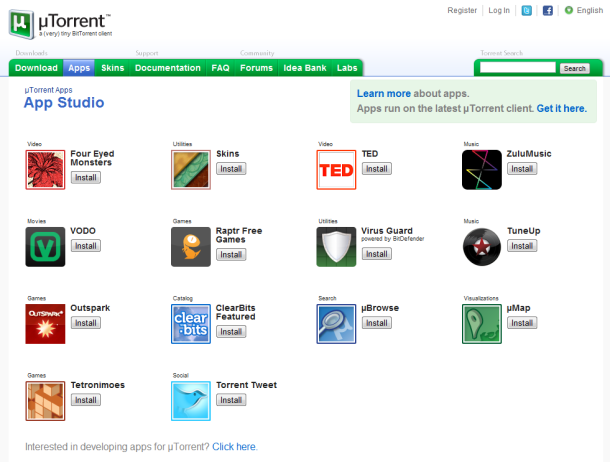
Task: Install the Torrent Tweet app
Action: 231,400
